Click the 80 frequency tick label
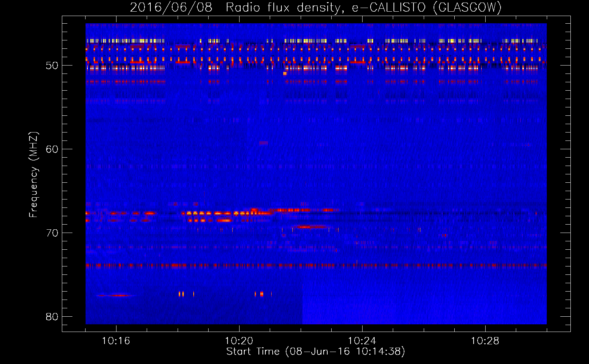 (52, 317)
